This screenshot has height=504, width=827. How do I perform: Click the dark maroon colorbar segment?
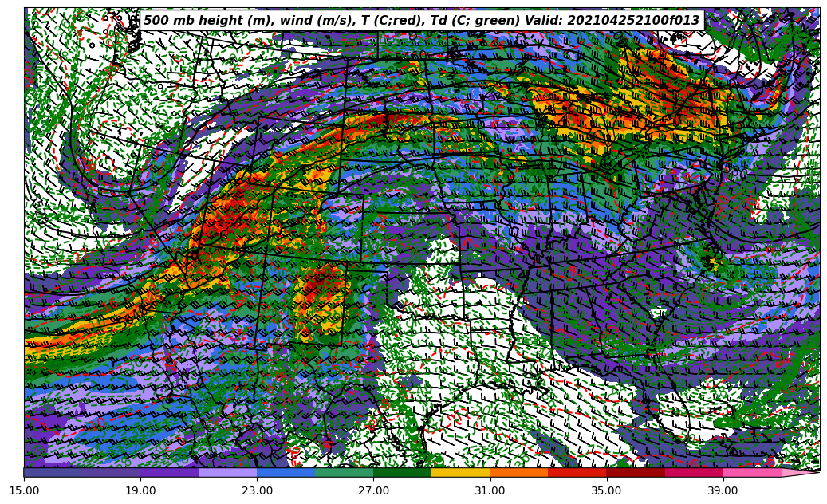635,472
